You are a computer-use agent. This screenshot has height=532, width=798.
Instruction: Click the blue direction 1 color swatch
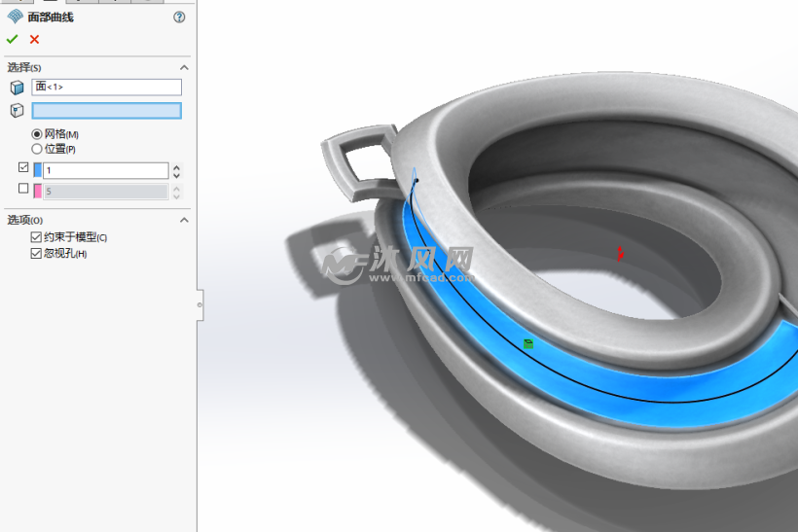[x=38, y=170]
